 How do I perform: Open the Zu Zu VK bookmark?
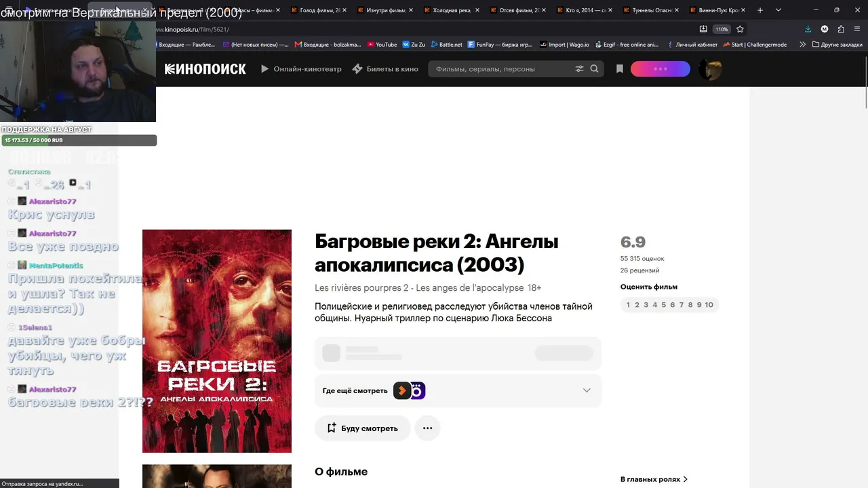coord(414,45)
